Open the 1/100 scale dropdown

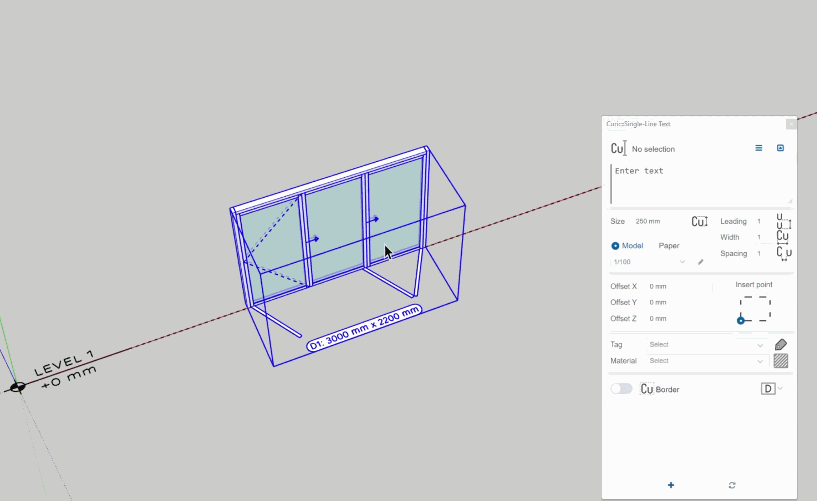point(649,262)
